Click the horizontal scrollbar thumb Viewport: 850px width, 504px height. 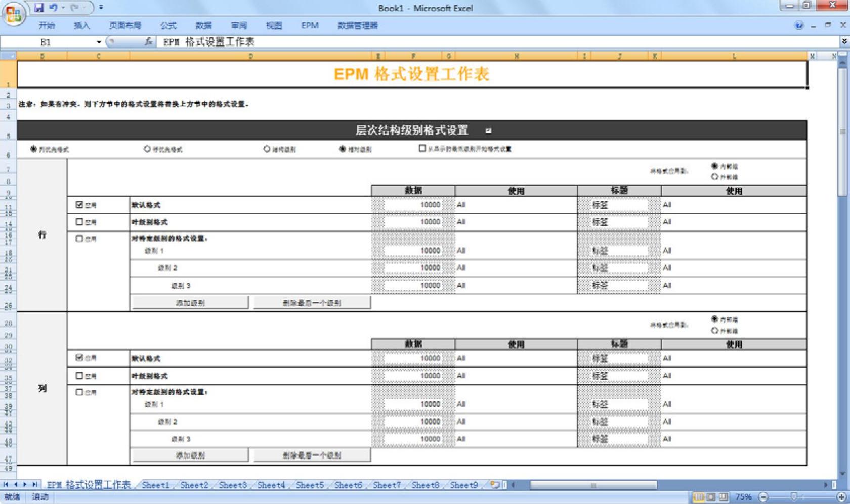pyautogui.click(x=593, y=485)
